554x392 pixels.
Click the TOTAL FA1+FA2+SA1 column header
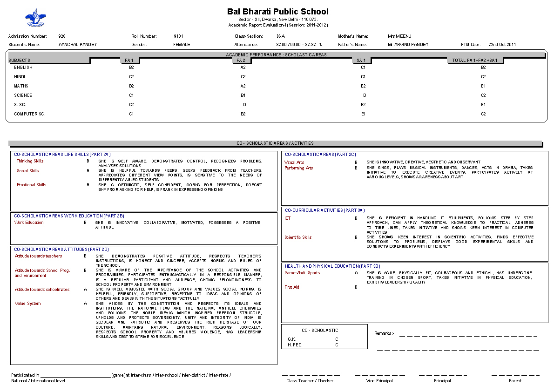[481, 61]
